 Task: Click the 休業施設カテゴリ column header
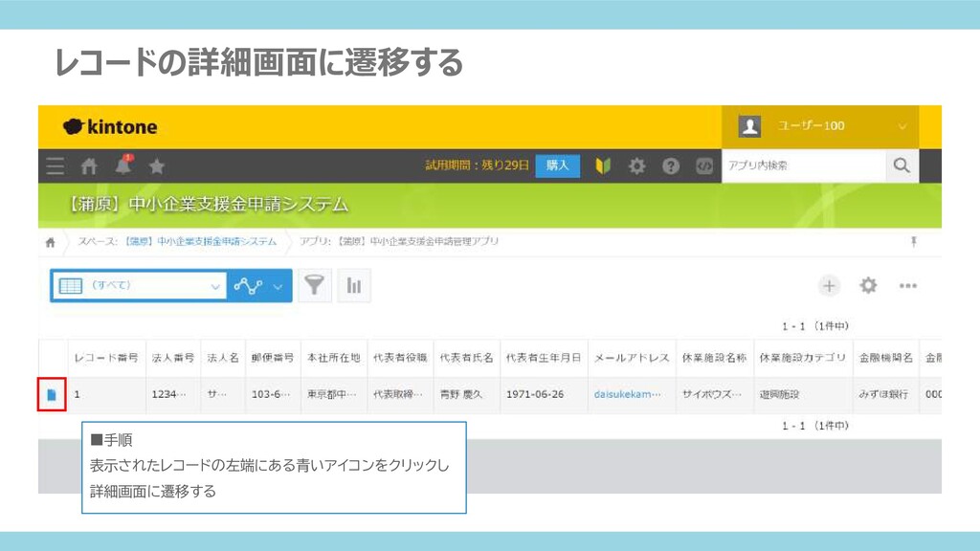pyautogui.click(x=803, y=358)
